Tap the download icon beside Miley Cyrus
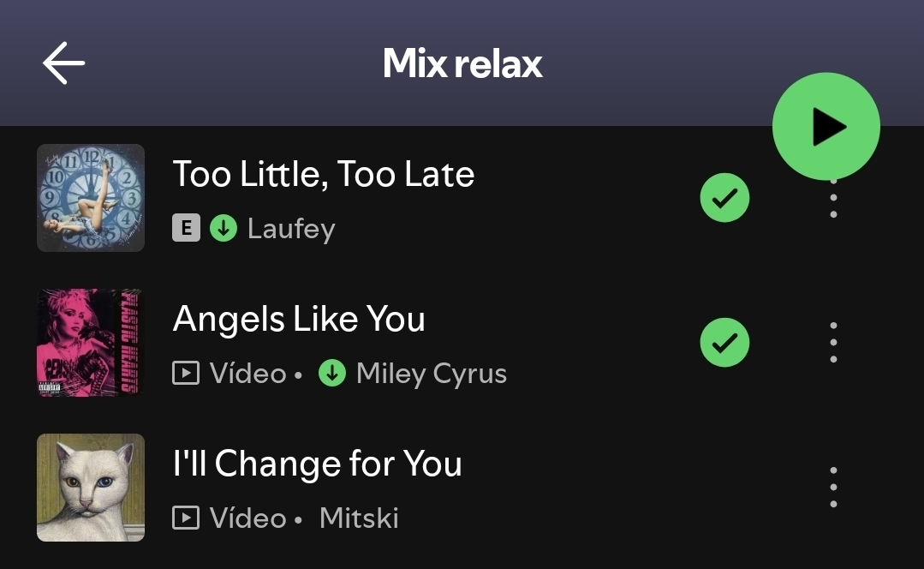This screenshot has width=924, height=569. click(x=331, y=374)
